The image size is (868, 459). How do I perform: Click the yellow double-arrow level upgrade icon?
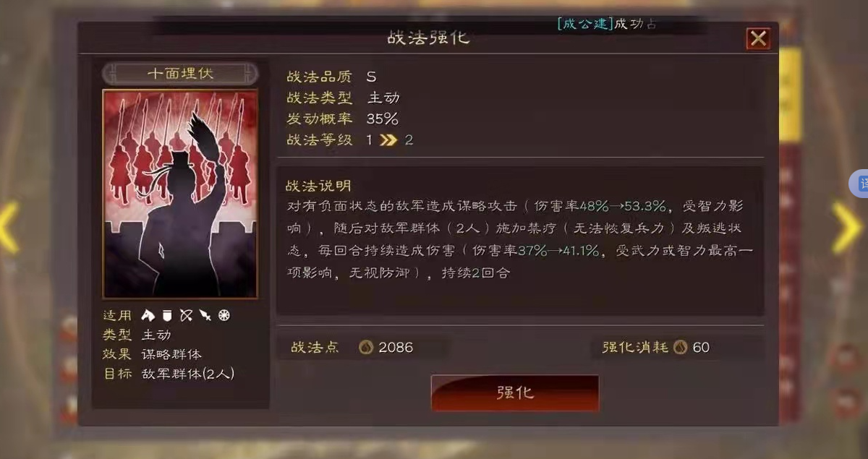388,140
